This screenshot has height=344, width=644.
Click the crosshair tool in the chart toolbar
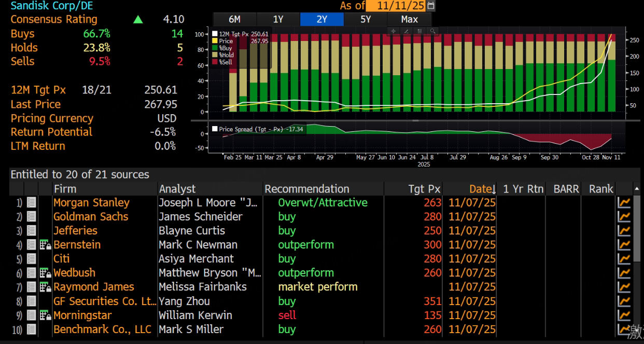[394, 31]
